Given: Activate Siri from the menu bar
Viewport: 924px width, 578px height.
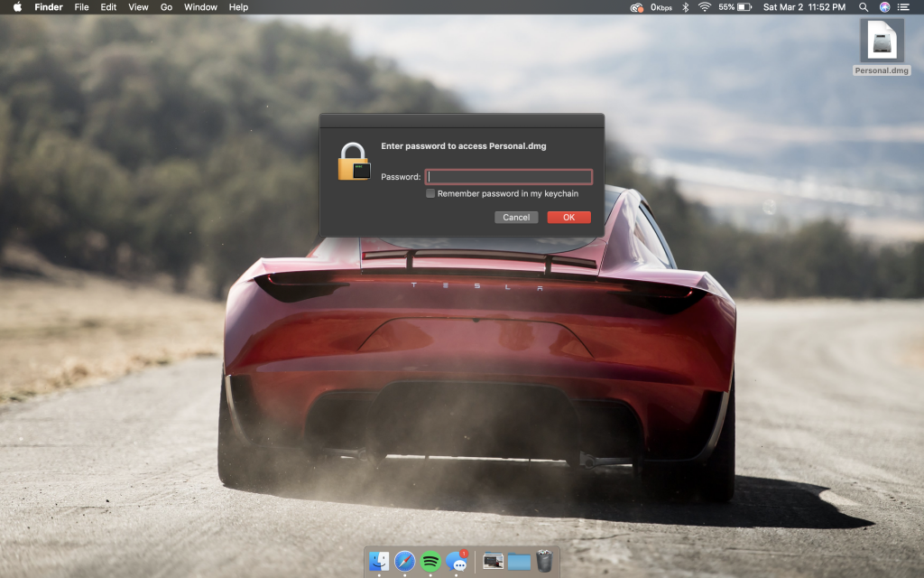Looking at the screenshot, I should [x=884, y=7].
